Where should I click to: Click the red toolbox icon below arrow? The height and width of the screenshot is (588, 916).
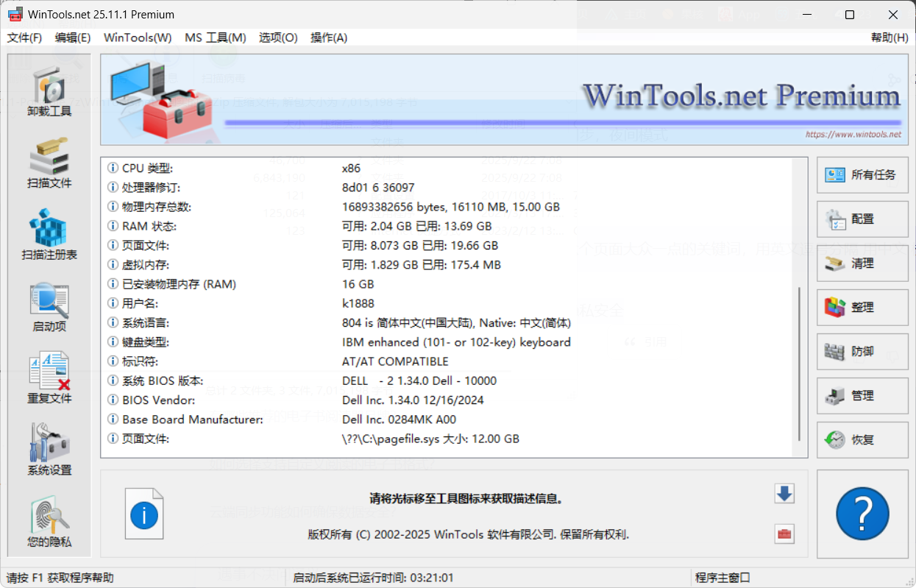click(x=784, y=534)
